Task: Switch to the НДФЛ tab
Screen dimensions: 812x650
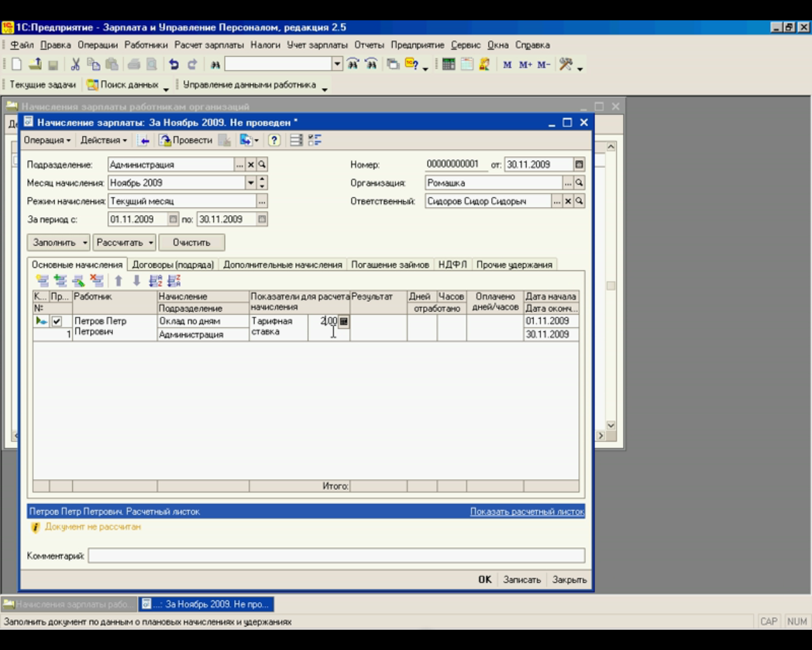Action: click(x=452, y=265)
